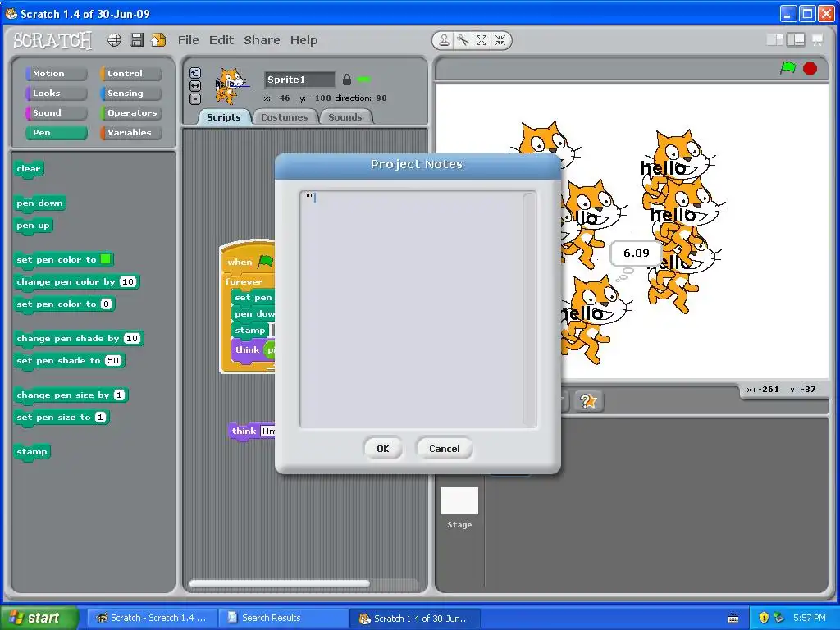Select the Operators block category
This screenshot has height=630, width=840.
coord(130,113)
